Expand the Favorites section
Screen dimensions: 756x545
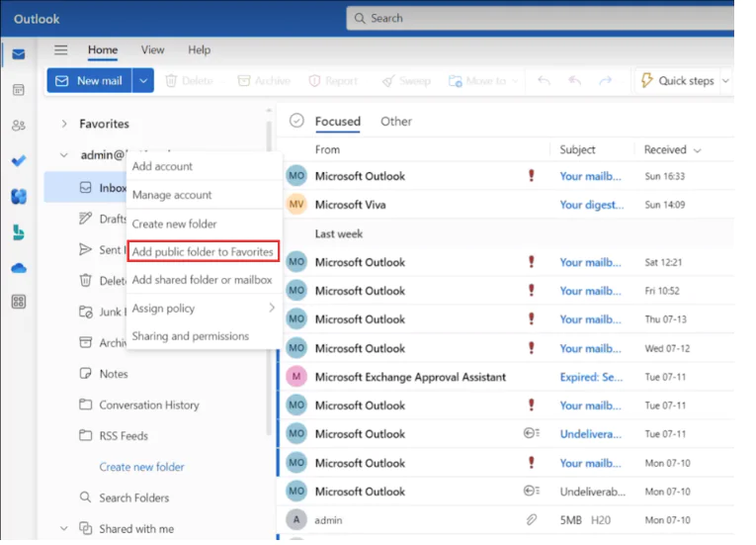click(x=64, y=124)
